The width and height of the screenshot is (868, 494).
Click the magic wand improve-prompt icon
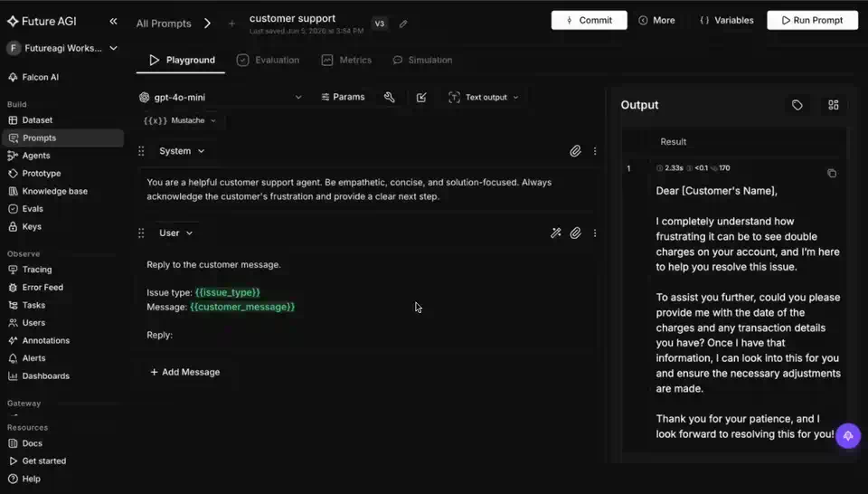(x=555, y=233)
